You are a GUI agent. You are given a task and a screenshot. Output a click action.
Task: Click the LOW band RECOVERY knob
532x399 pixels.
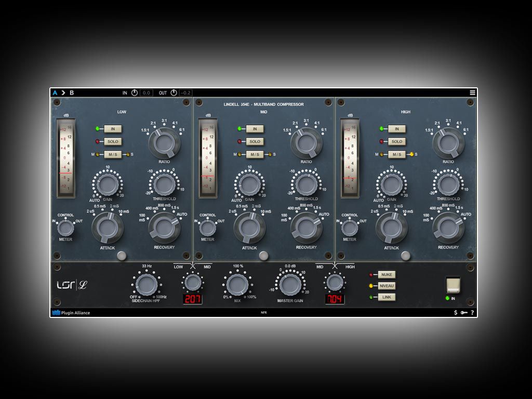[x=165, y=228]
